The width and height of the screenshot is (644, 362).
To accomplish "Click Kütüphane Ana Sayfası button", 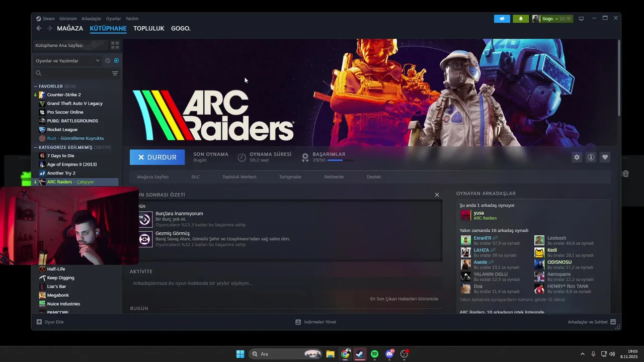I will [x=70, y=45].
